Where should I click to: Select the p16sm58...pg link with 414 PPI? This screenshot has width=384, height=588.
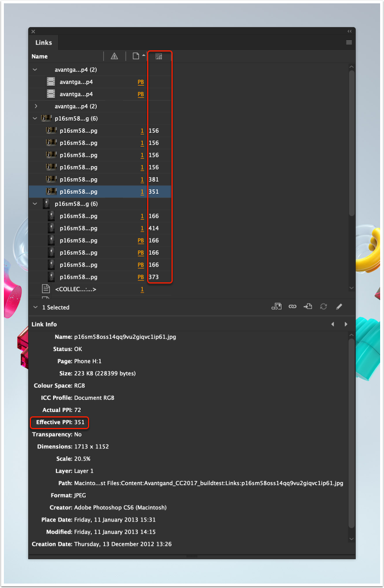[x=100, y=228]
